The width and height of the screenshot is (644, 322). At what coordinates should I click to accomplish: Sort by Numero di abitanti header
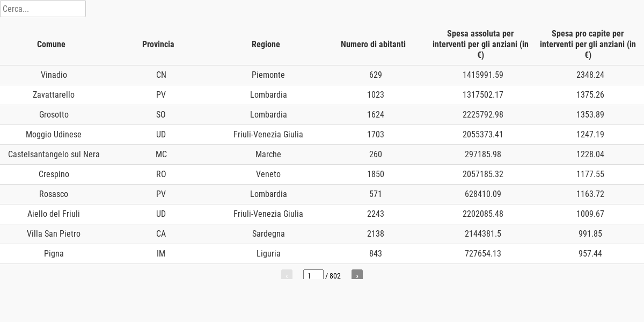(x=373, y=44)
